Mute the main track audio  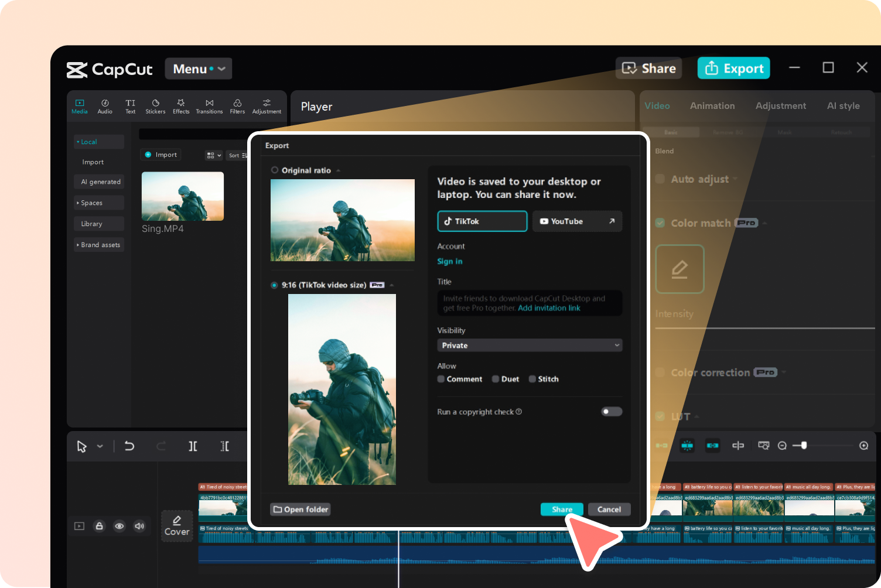(139, 526)
